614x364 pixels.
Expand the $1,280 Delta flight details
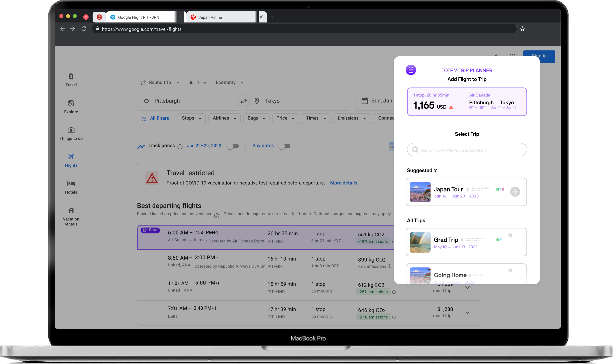click(467, 313)
